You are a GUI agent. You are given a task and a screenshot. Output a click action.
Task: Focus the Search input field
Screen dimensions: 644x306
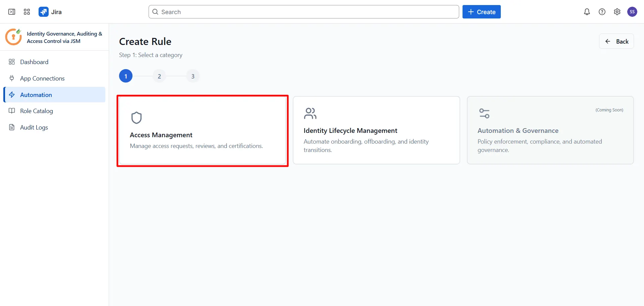pyautogui.click(x=304, y=12)
